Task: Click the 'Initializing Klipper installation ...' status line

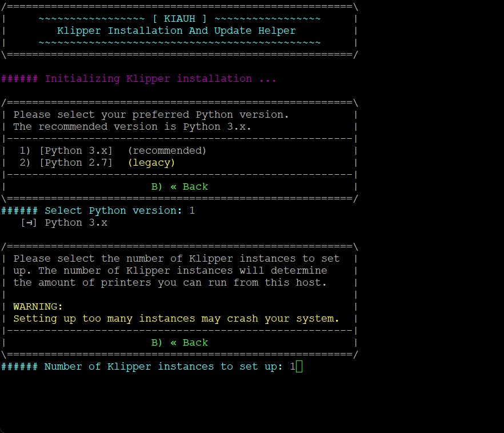Action: 138,79
